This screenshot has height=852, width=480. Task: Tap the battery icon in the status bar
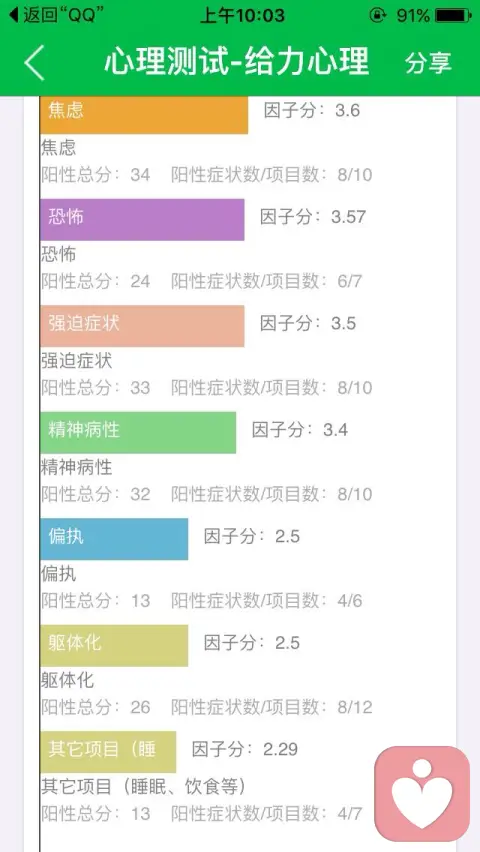coord(453,15)
